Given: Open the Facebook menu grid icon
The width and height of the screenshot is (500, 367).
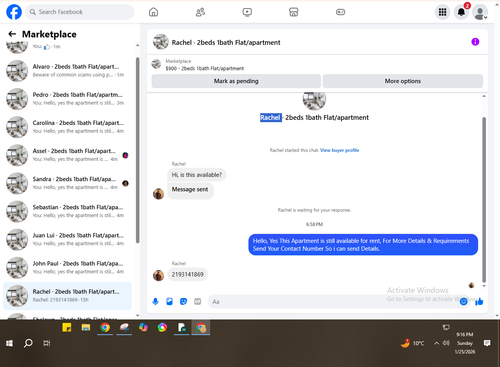Looking at the screenshot, I should point(442,12).
